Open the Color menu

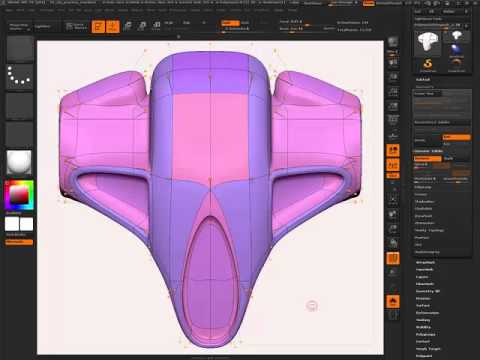pos(31,10)
